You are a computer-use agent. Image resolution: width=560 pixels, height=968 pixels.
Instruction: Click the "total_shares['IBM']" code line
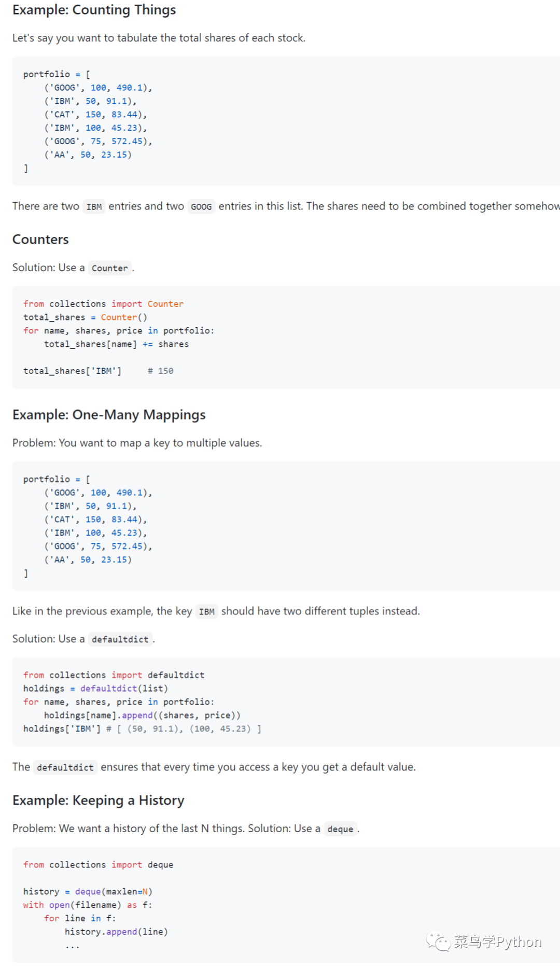pos(72,371)
